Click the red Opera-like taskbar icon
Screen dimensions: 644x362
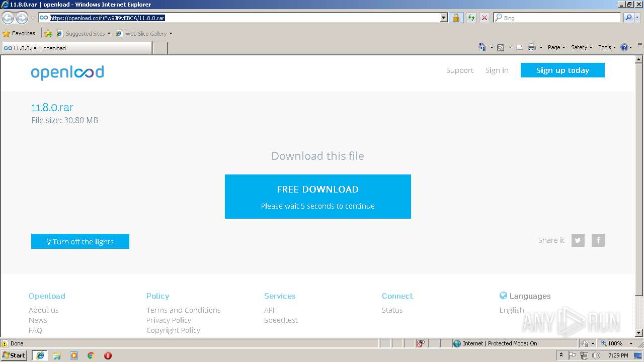108,355
